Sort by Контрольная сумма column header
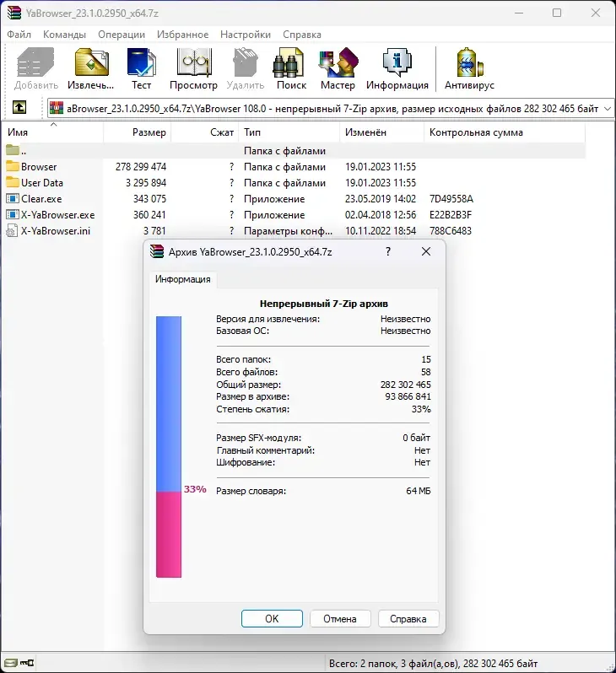Screen dimensions: 616x673 pyautogui.click(x=505, y=132)
